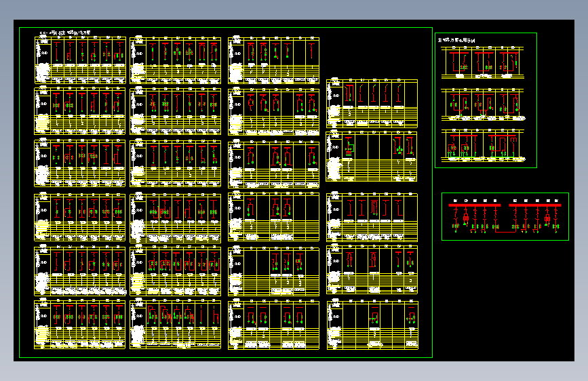Click the bottom-left cabinet scheme table in main frame
588x381 pixels.
[x=80, y=324]
